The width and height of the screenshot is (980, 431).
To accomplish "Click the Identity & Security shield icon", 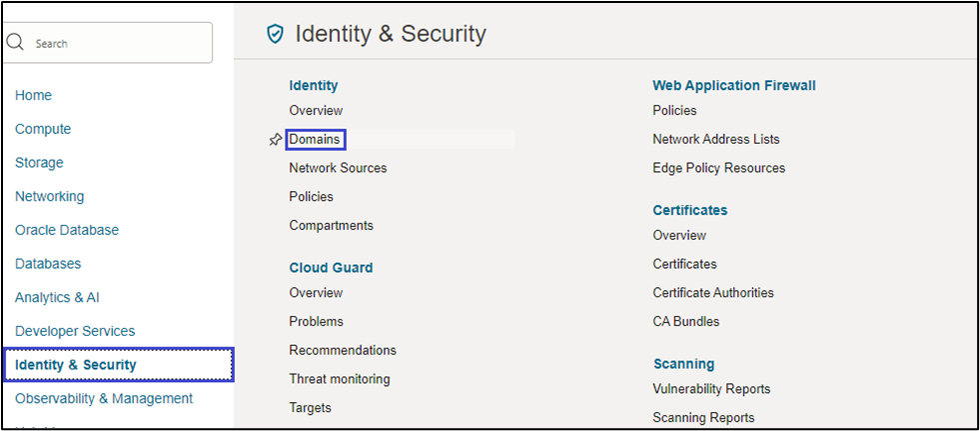I will [275, 34].
